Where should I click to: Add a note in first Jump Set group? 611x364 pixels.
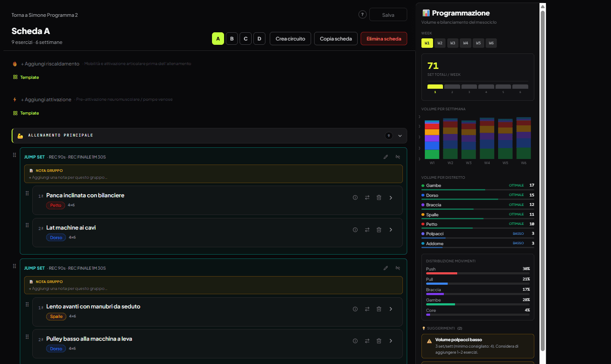[x=68, y=177]
